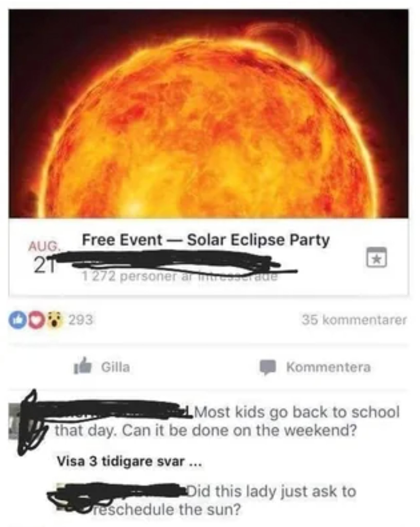Image resolution: width=420 pixels, height=527 pixels.
Task: Open the sun event cover photo
Action: point(208,113)
